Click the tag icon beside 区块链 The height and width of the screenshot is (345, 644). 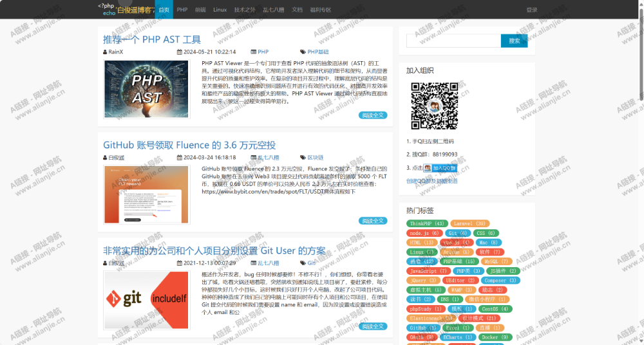click(x=303, y=157)
